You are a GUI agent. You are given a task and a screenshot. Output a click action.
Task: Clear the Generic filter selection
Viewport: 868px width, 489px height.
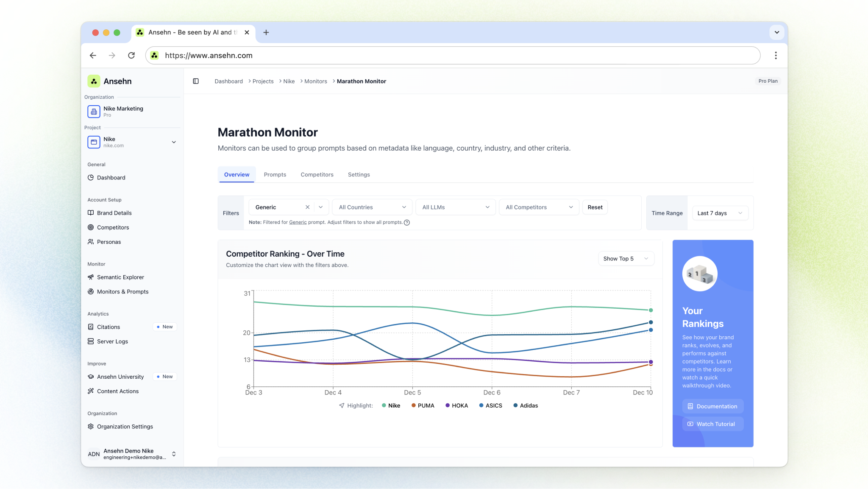tap(307, 207)
